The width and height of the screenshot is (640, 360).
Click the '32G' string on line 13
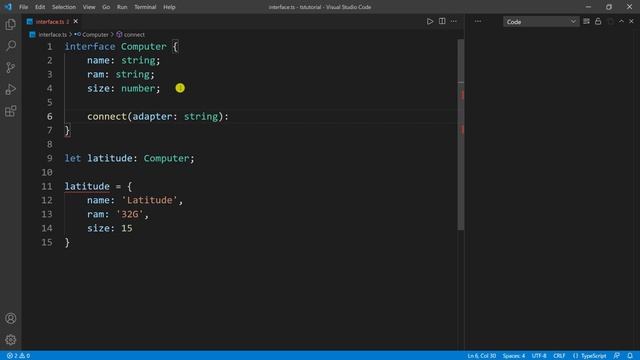point(130,214)
